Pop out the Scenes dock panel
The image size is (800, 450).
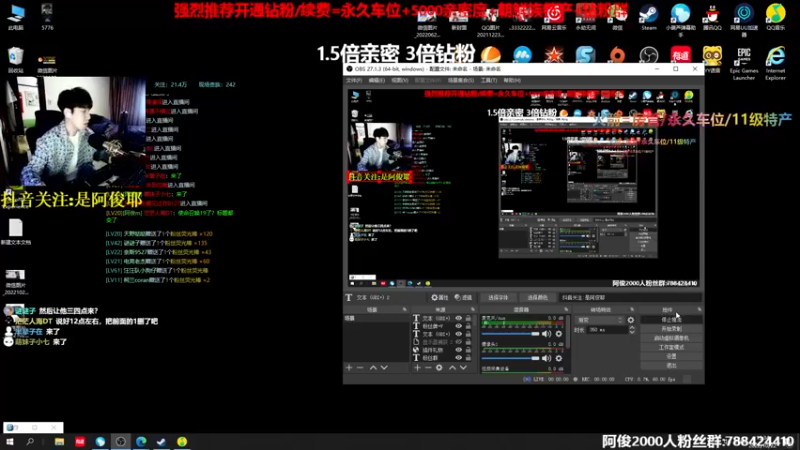(x=405, y=310)
